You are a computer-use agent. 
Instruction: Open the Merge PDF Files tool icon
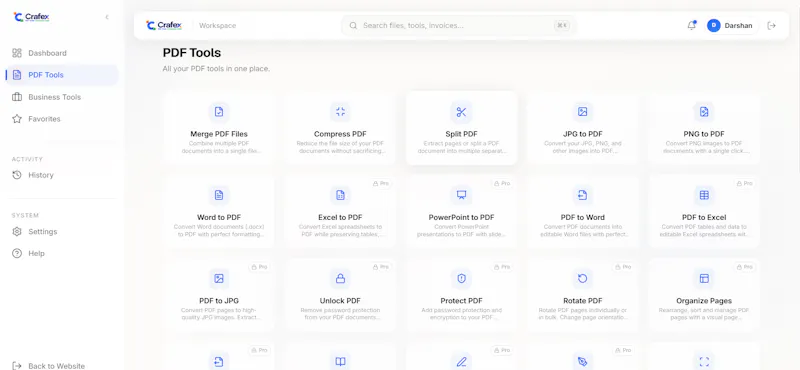pyautogui.click(x=219, y=112)
